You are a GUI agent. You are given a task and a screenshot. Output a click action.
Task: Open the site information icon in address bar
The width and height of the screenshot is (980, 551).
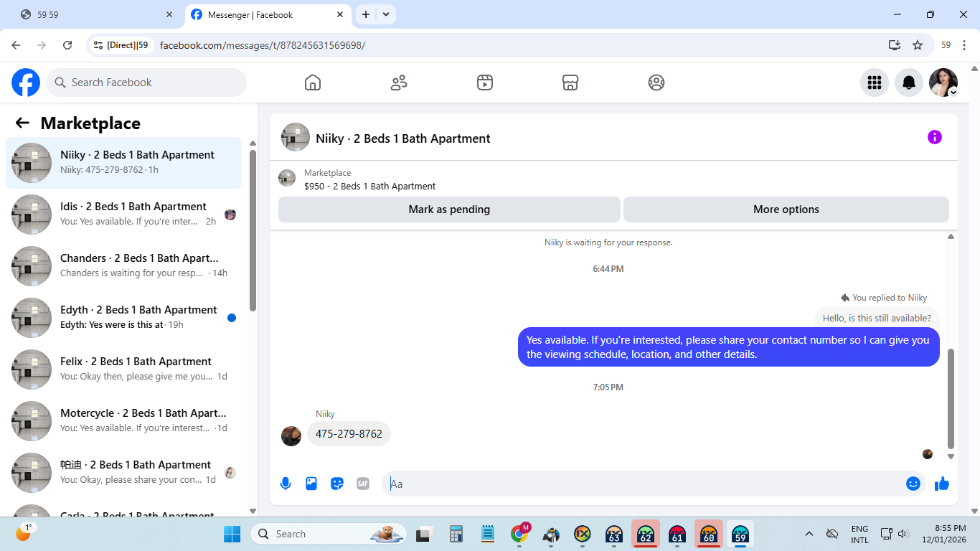pyautogui.click(x=99, y=45)
